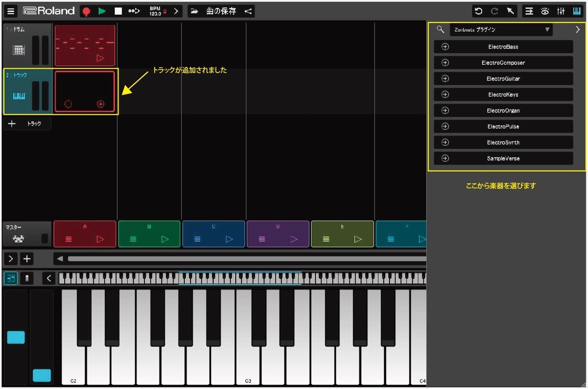Screen dimensions: 588x389
Task: Add ElectroComposer using its plus icon
Action: coord(445,63)
